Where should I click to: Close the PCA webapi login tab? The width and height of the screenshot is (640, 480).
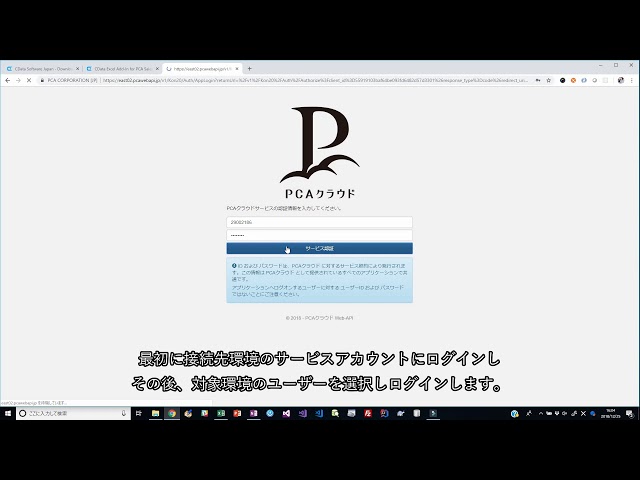(237, 69)
